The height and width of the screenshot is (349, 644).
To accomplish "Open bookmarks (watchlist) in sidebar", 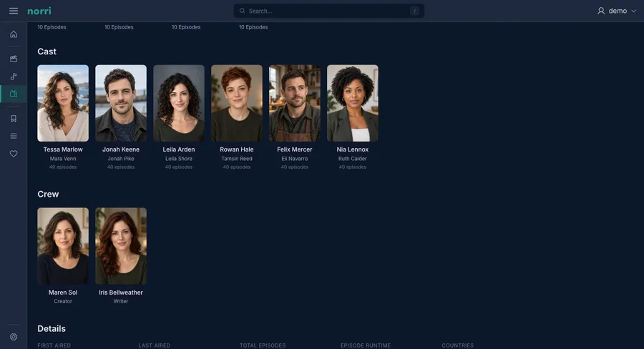I will [x=14, y=119].
